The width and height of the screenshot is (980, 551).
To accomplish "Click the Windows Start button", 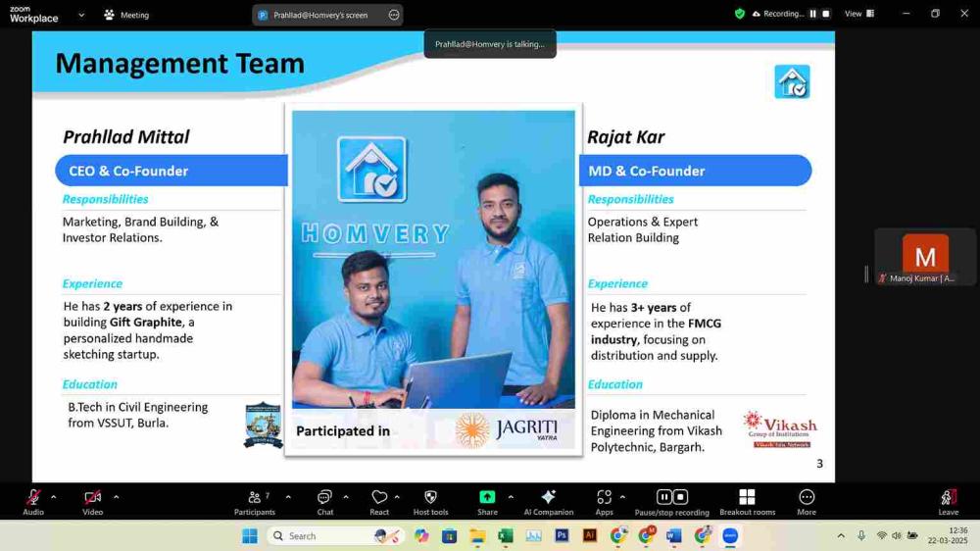I will pos(249,536).
